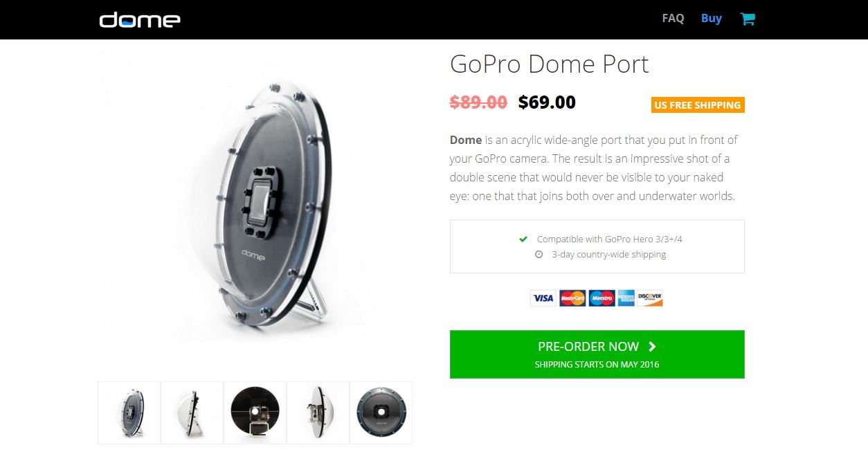
Task: Click the Discover card icon
Action: [x=651, y=298]
